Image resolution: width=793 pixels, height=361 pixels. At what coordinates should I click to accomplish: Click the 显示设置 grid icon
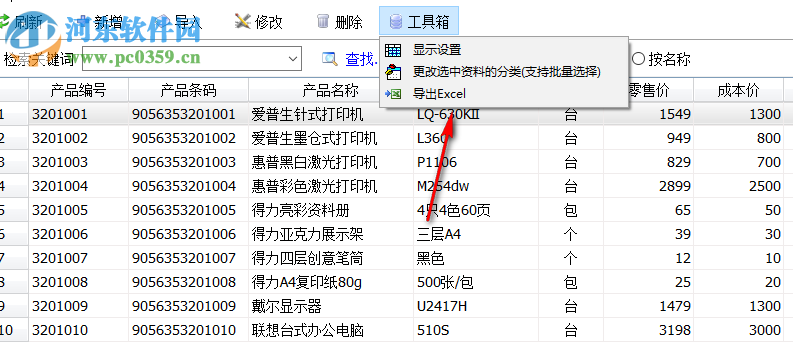pos(393,50)
